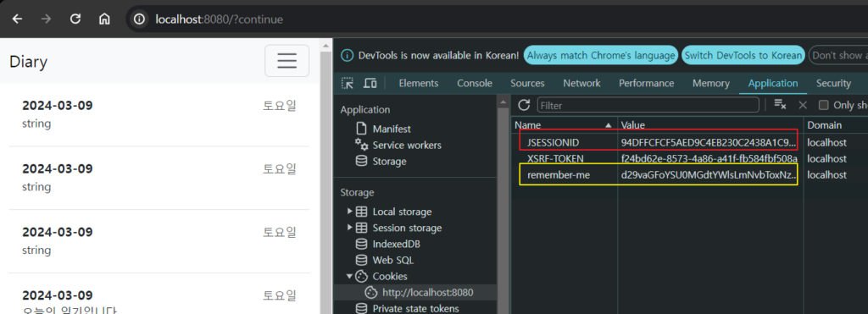Expand the Local storage node
The image size is (868, 314).
coord(349,212)
